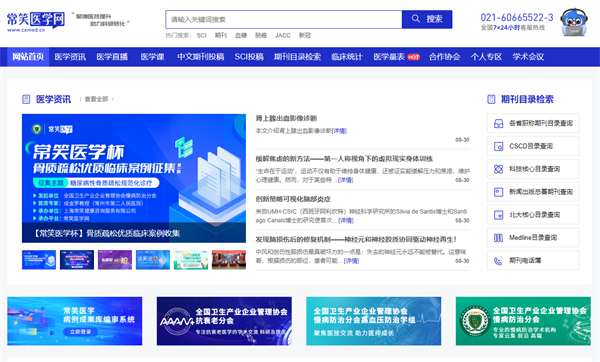600x362 pixels.
Task: Open article 肾上腺出血影像诊断
Action: point(286,118)
